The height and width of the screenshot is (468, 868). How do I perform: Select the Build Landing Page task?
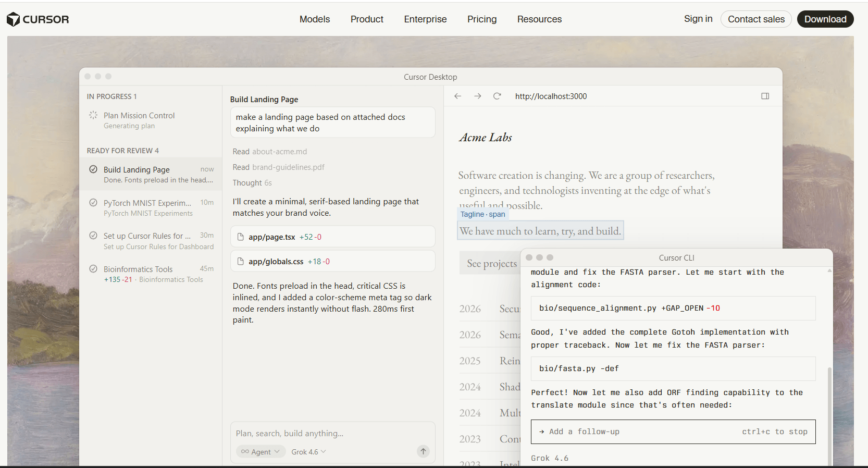(x=151, y=175)
